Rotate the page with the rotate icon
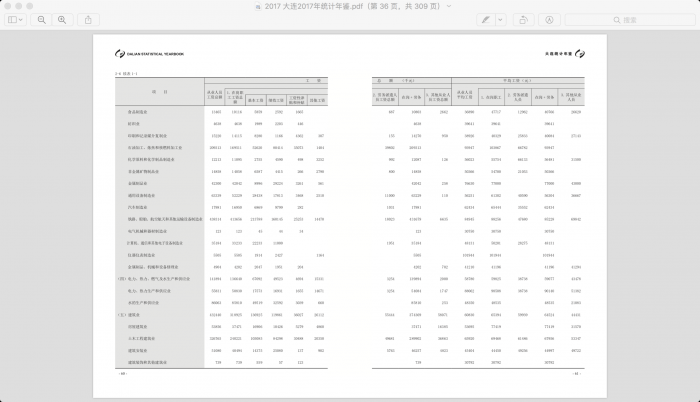The height and width of the screenshot is (402, 700). coord(523,19)
